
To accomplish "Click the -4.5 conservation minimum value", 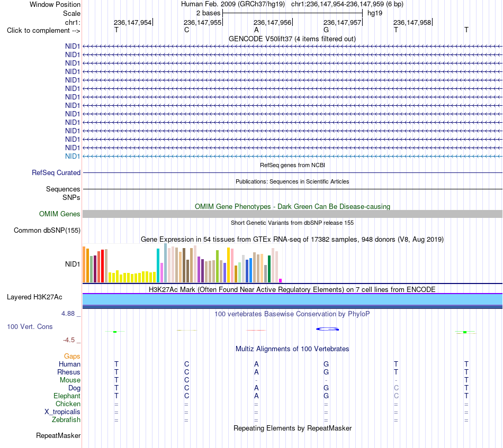I will pyautogui.click(x=69, y=340).
